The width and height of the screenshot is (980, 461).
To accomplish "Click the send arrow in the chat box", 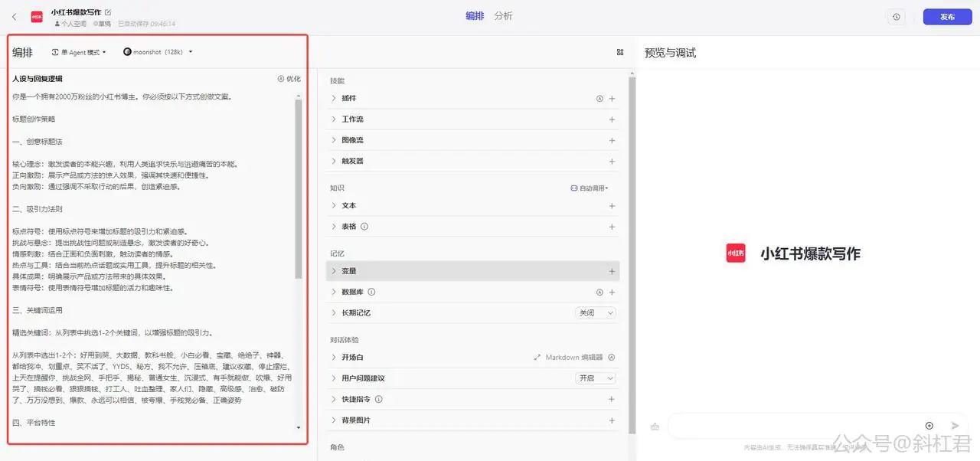I will [x=954, y=425].
